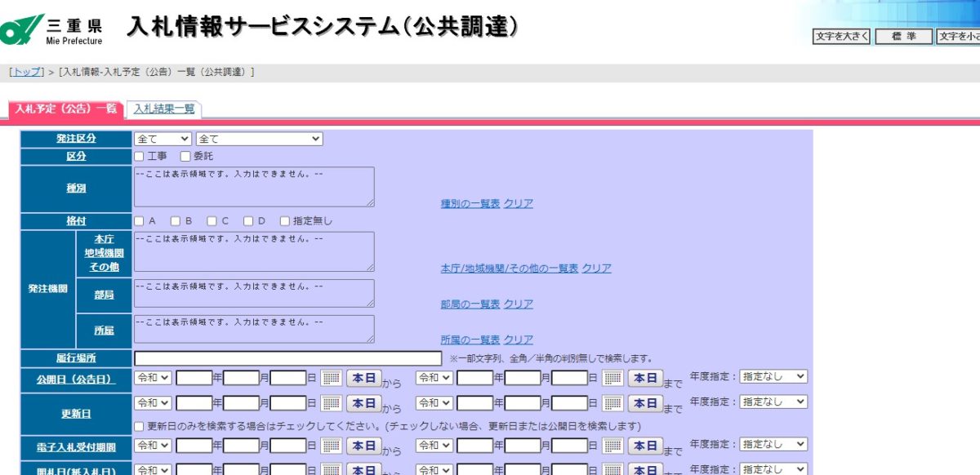Image resolution: width=980 pixels, height=475 pixels.
Task: Check the 工事 checkbox
Action: [139, 156]
